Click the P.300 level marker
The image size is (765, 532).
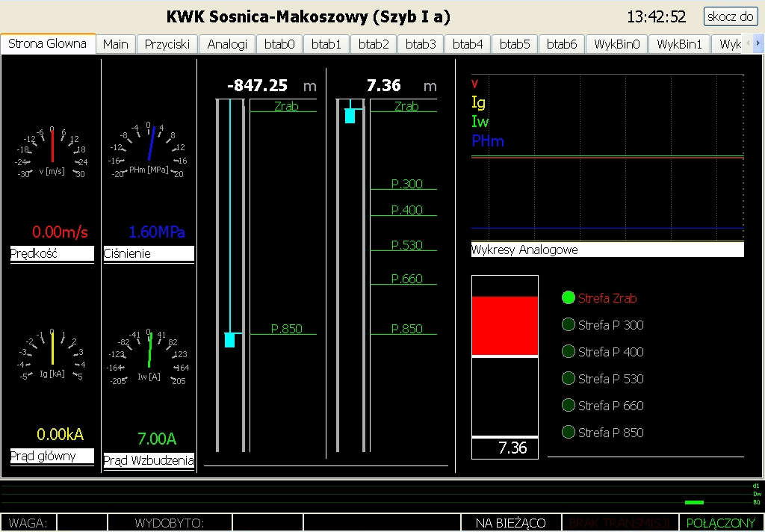point(407,184)
